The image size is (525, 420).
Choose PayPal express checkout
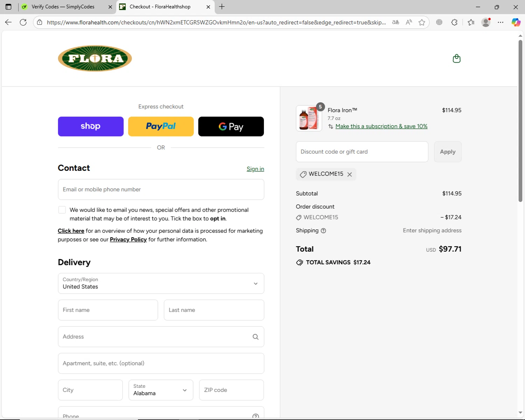[161, 126]
